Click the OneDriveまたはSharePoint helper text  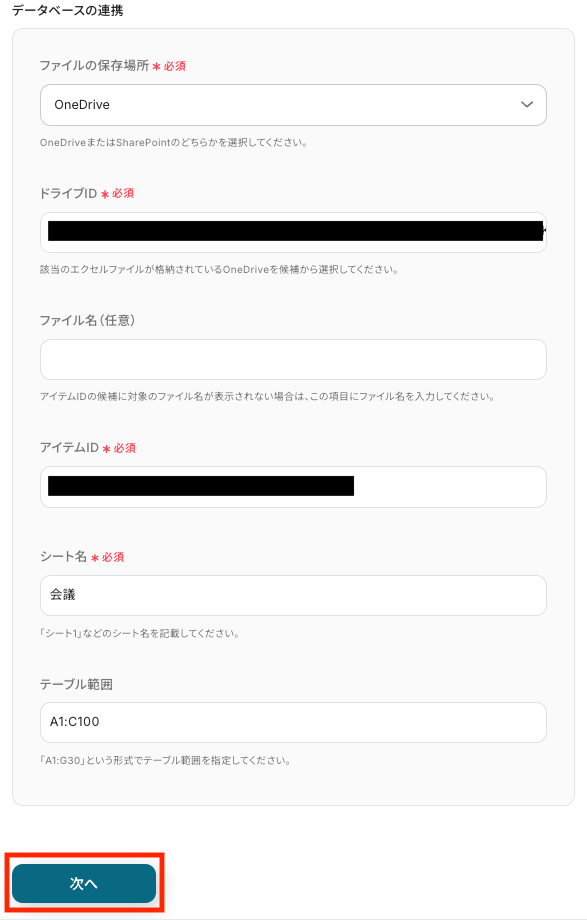[x=174, y=143]
